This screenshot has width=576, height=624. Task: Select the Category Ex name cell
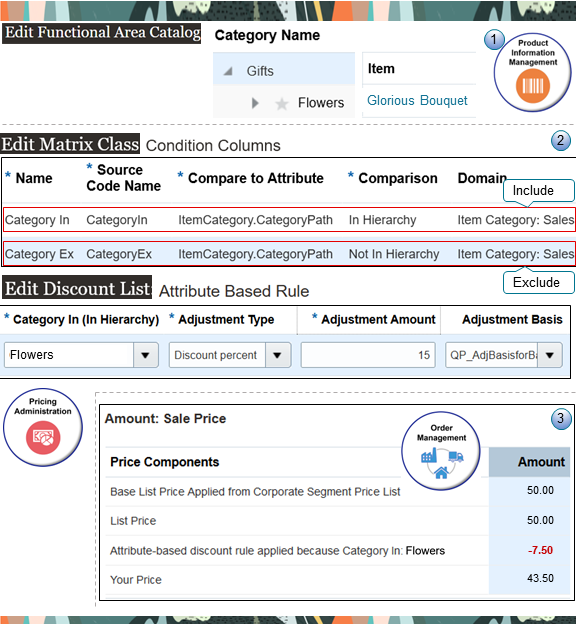tap(39, 254)
